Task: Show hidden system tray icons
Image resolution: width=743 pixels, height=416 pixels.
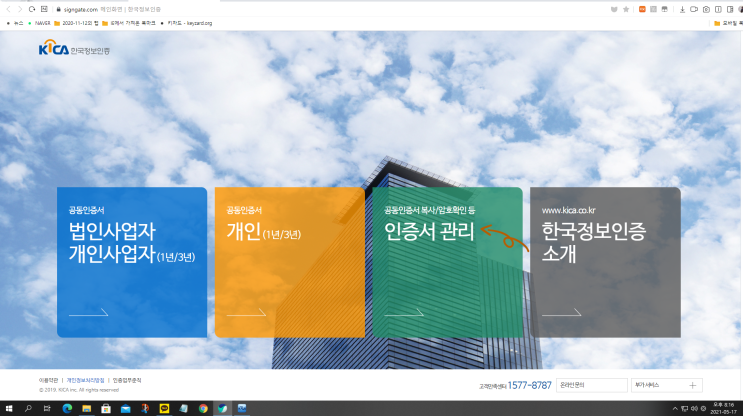Action: click(675, 408)
